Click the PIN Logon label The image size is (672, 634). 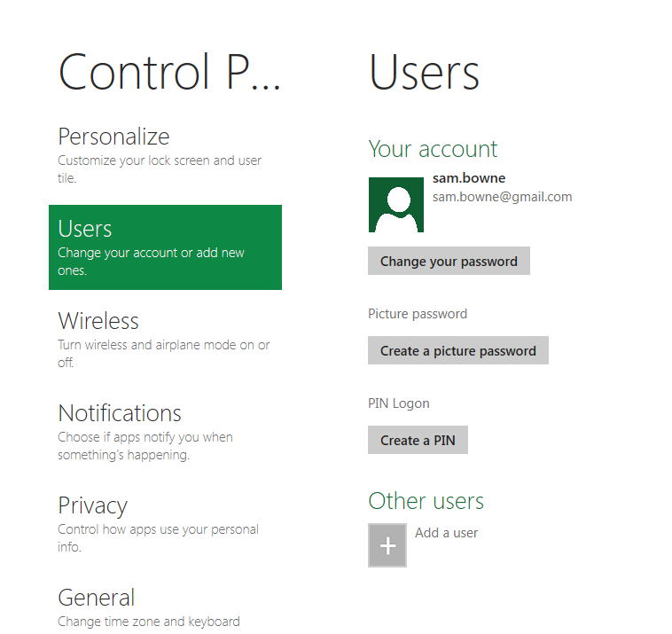399,403
